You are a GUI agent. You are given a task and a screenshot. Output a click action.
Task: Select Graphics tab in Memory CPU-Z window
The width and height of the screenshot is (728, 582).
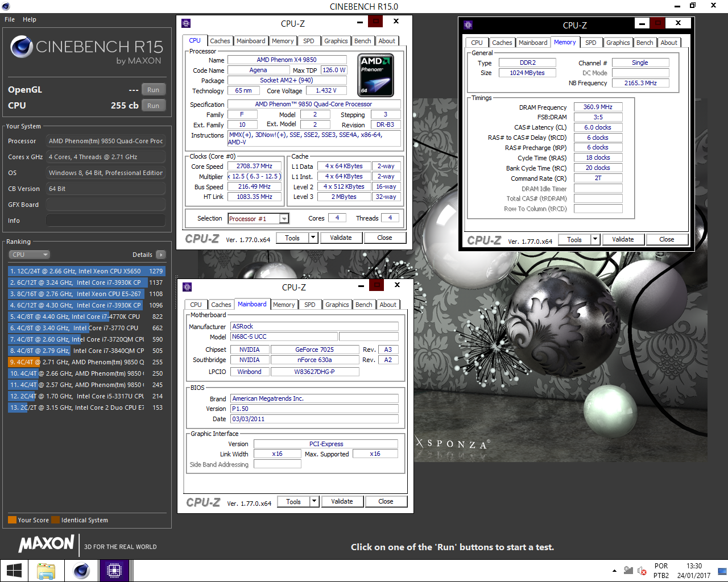click(x=618, y=43)
